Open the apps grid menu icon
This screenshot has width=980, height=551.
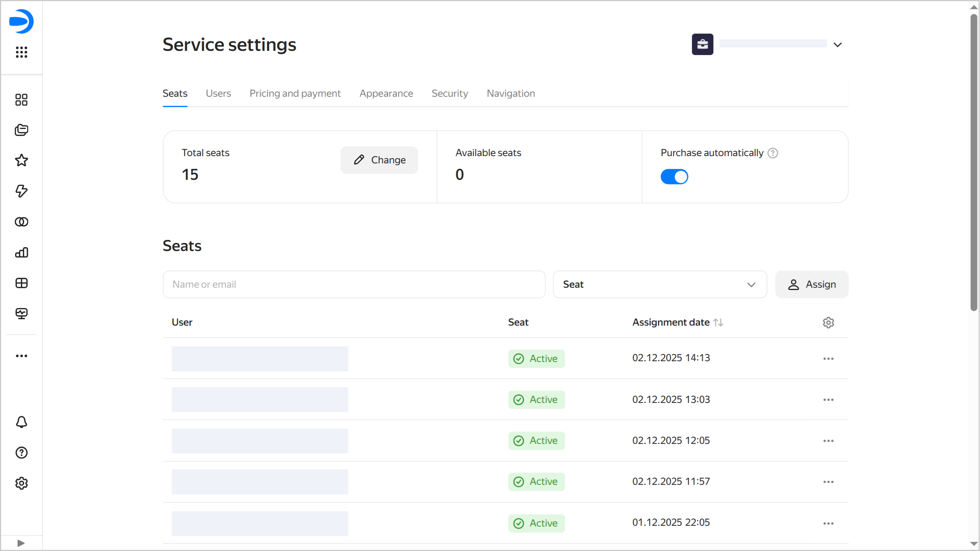click(x=21, y=52)
